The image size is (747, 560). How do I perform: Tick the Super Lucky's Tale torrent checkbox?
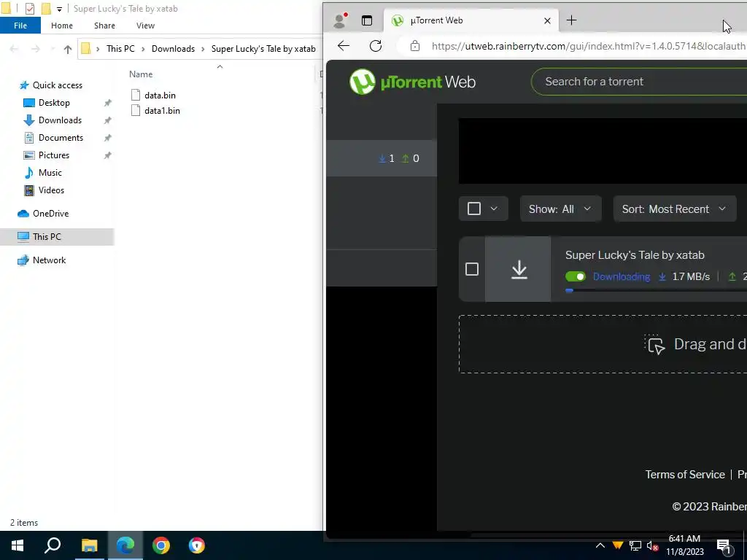pyautogui.click(x=472, y=269)
